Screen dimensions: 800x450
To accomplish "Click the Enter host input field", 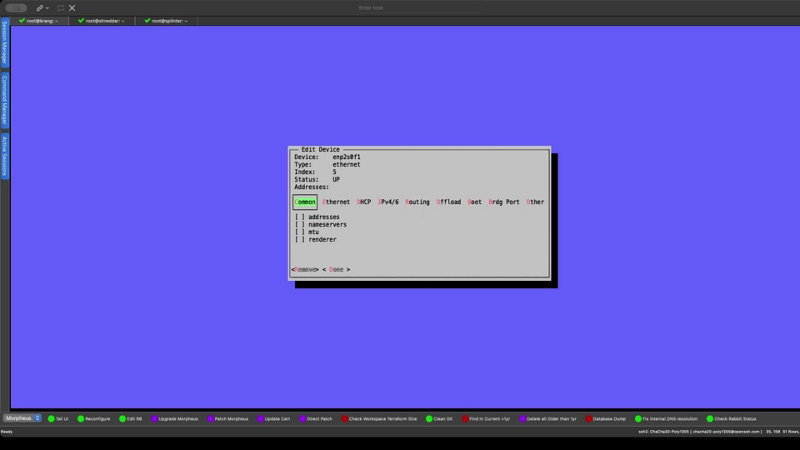I will click(370, 7).
